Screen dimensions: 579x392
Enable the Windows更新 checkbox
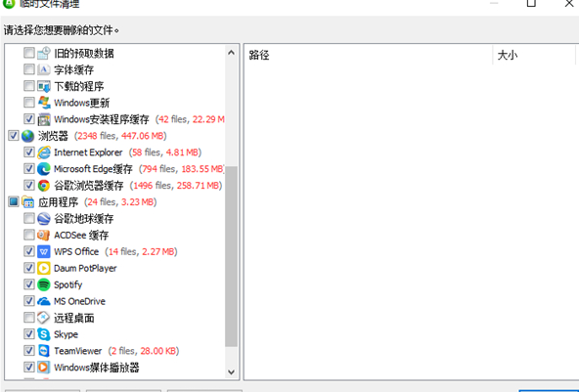click(x=28, y=103)
